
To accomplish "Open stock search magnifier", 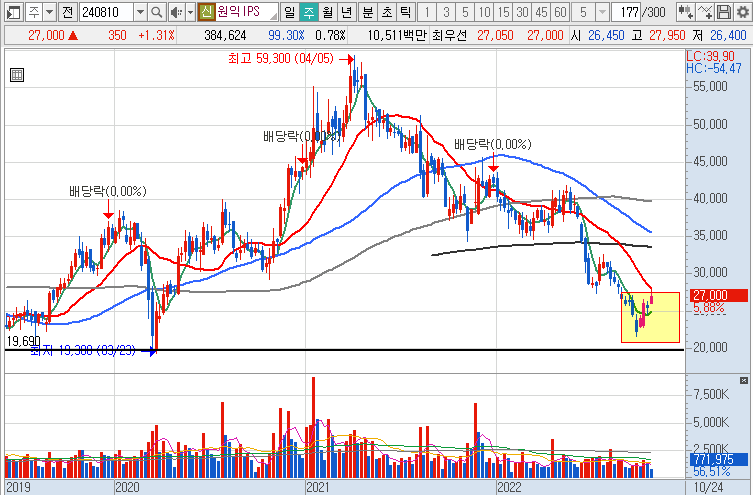I will tap(156, 12).
